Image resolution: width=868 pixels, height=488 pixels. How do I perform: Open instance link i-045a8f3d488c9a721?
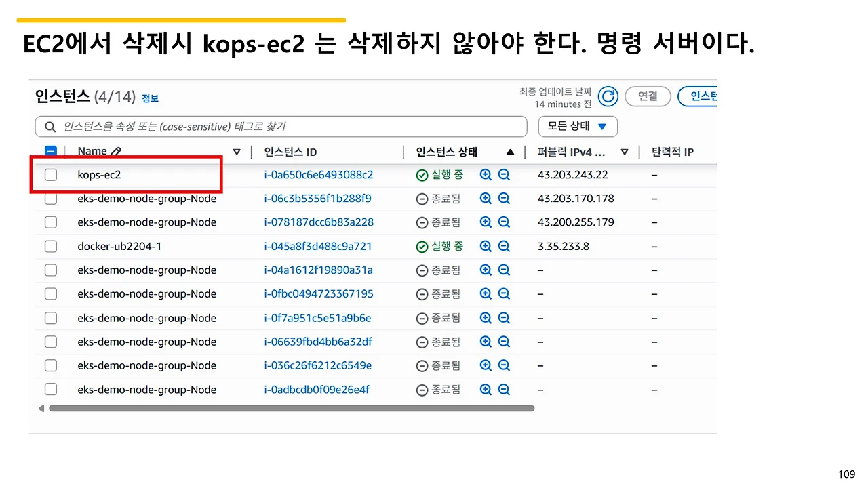coord(318,247)
